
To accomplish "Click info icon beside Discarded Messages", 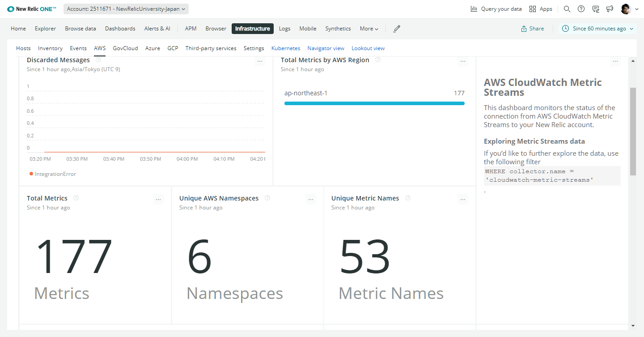I will [x=98, y=60].
